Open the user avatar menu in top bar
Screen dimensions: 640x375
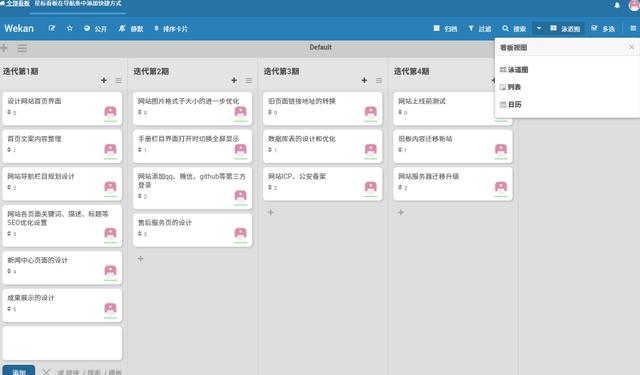(x=635, y=5)
